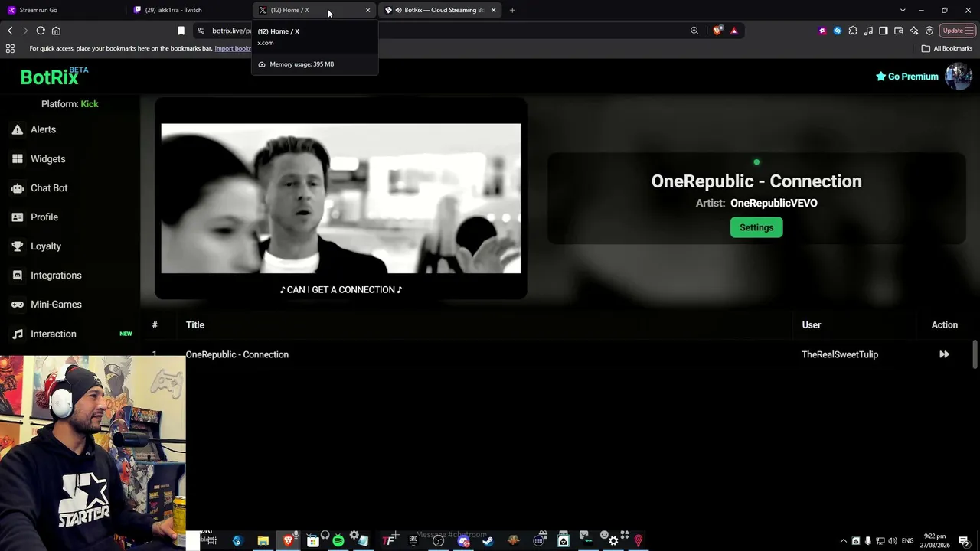980x551 pixels.
Task: Click the page vertical scrollbar
Action: pos(975,354)
